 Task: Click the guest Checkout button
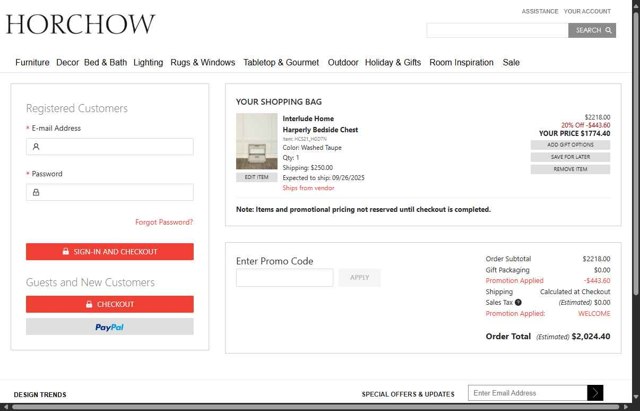110,304
